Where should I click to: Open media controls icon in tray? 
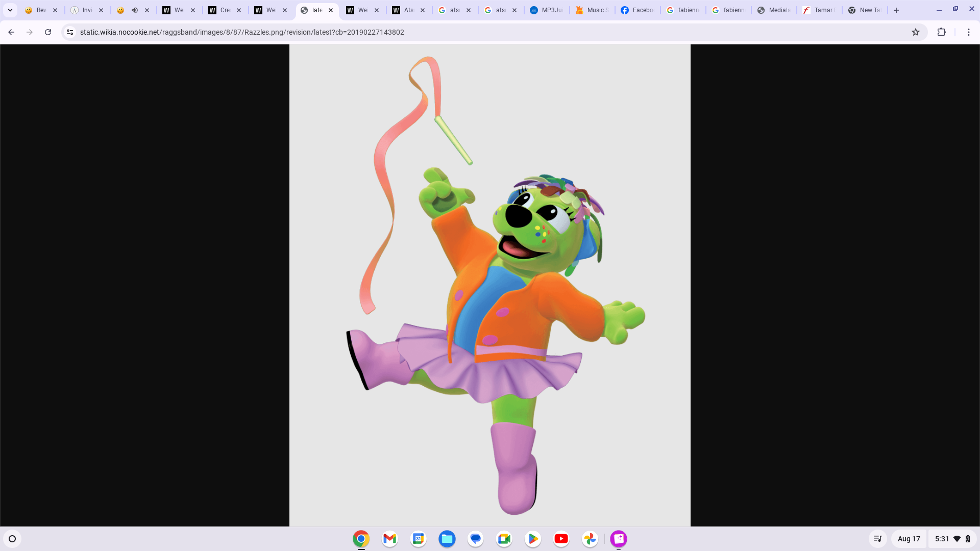pos(878,539)
